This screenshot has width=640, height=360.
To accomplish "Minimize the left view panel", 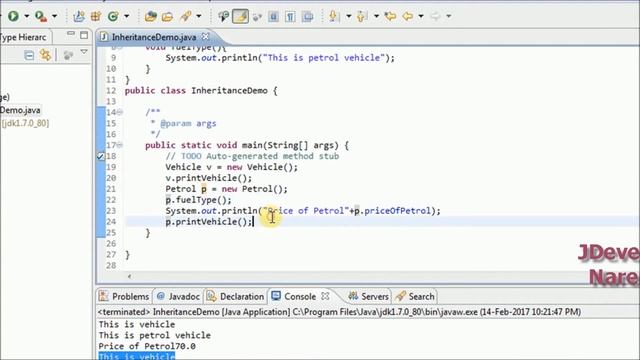I will (71, 34).
